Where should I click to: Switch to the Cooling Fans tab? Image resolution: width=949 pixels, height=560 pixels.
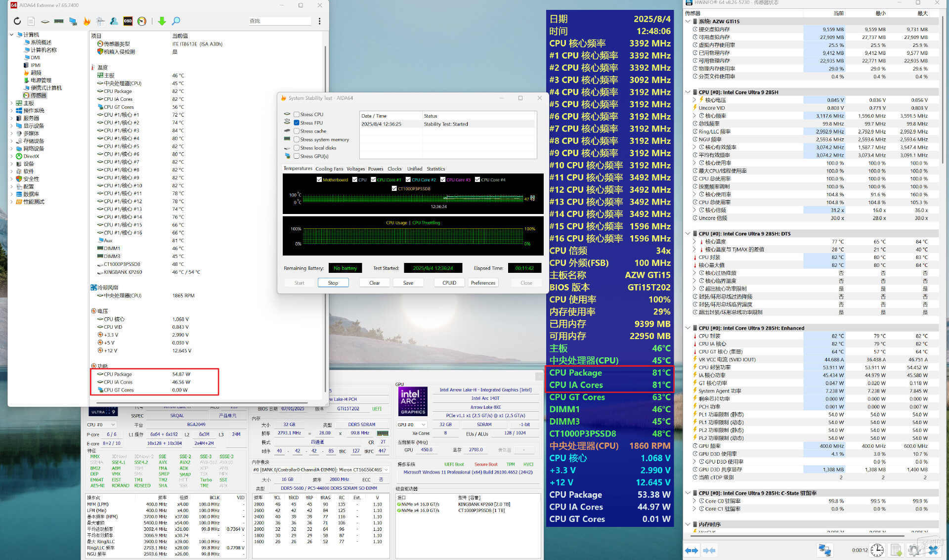pos(329,169)
